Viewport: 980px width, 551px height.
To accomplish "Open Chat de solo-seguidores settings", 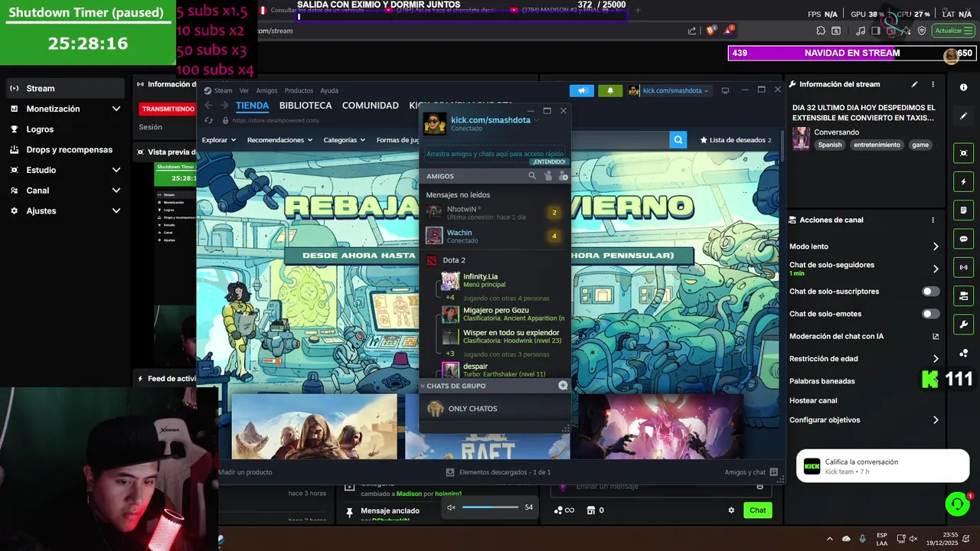I will pyautogui.click(x=864, y=269).
